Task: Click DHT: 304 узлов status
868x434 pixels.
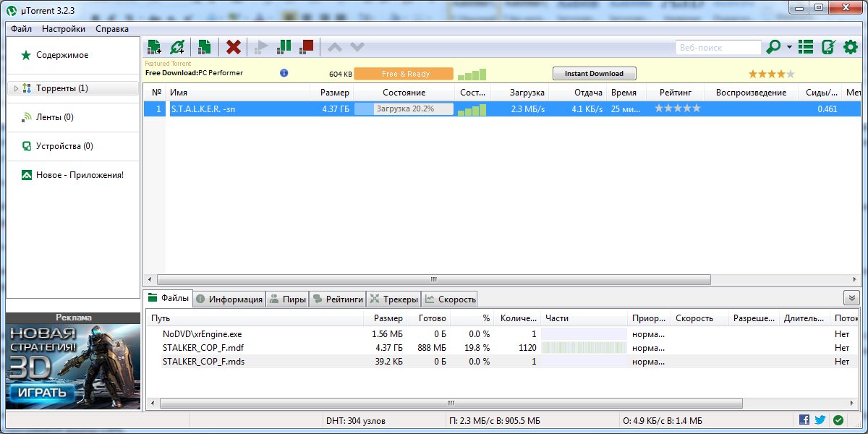Action: tap(356, 420)
